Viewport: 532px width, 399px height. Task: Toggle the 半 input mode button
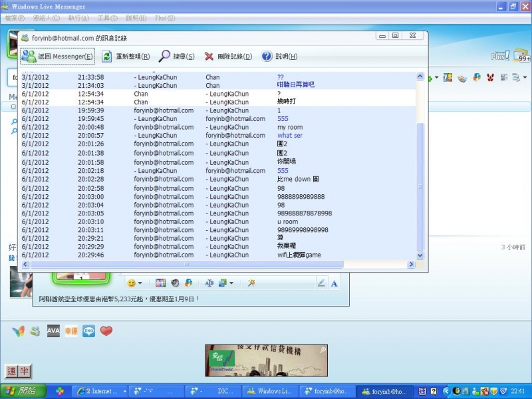[x=25, y=371]
